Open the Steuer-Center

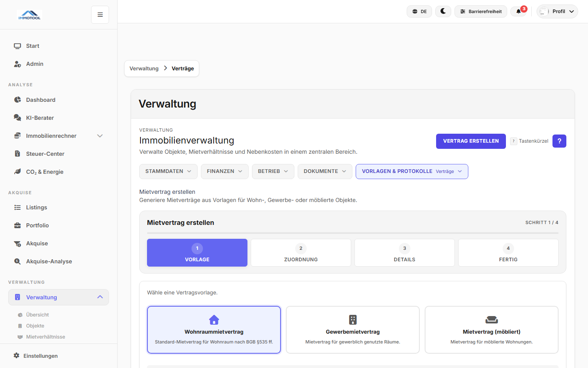[x=45, y=154]
